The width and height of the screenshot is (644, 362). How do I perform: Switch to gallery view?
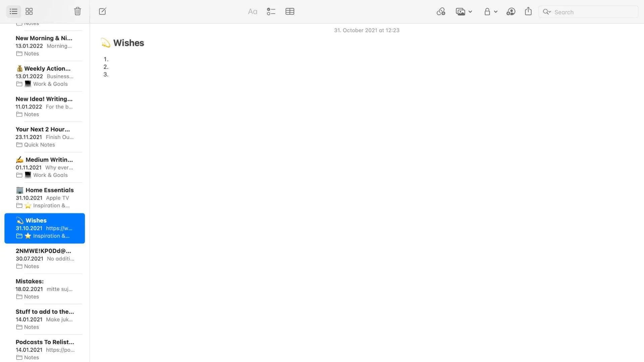(29, 11)
